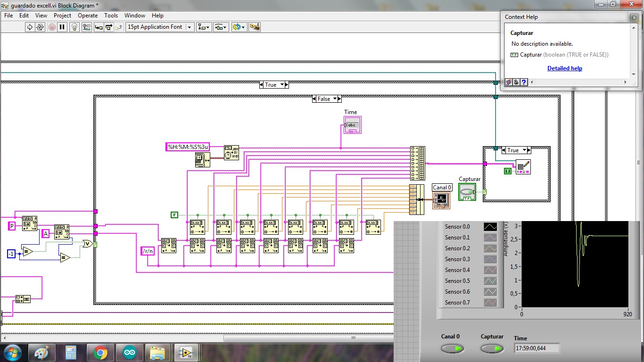Open the Tools menu

(111, 16)
